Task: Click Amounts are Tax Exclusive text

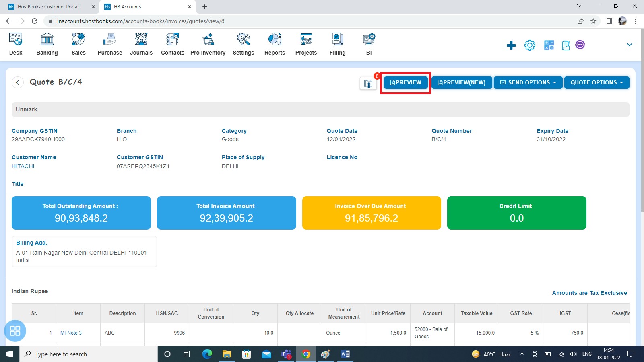Action: click(589, 293)
